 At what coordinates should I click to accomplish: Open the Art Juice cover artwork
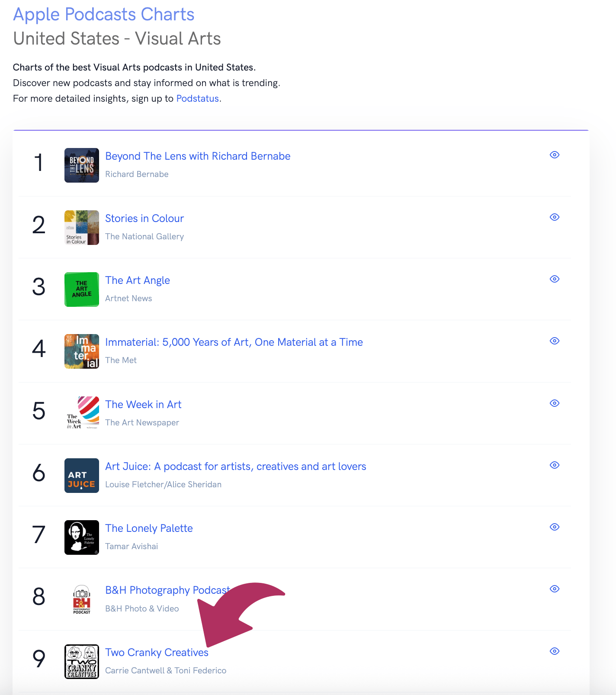pyautogui.click(x=82, y=476)
